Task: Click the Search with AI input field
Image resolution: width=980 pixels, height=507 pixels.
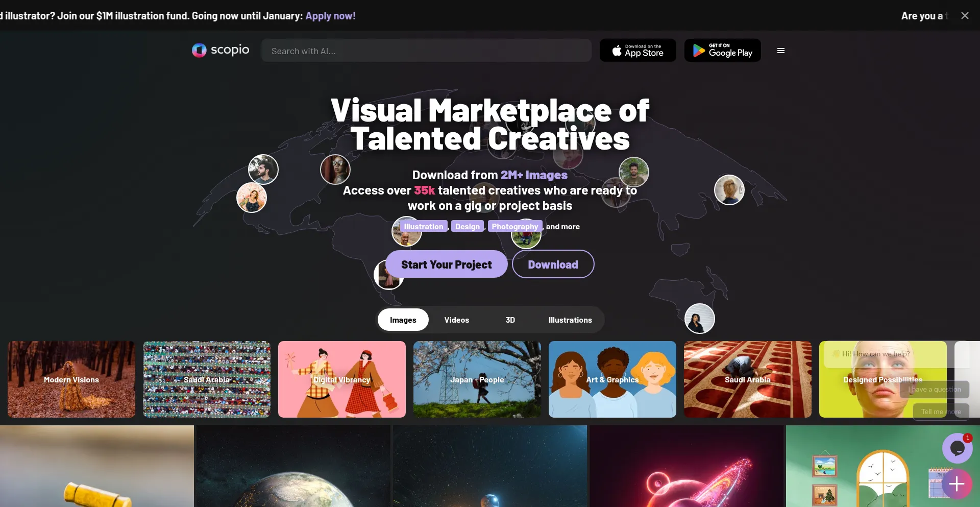Action: [426, 51]
